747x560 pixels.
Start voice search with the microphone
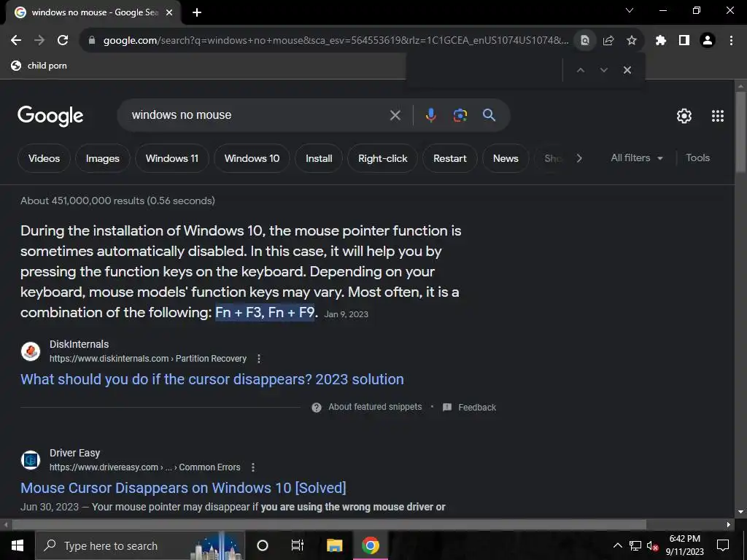(430, 115)
